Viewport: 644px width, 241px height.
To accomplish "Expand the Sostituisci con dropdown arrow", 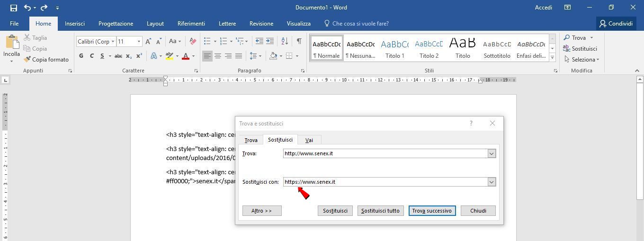I will click(492, 182).
